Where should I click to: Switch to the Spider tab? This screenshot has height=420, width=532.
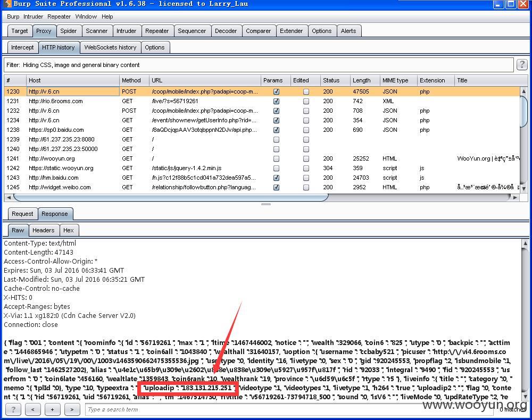69,31
